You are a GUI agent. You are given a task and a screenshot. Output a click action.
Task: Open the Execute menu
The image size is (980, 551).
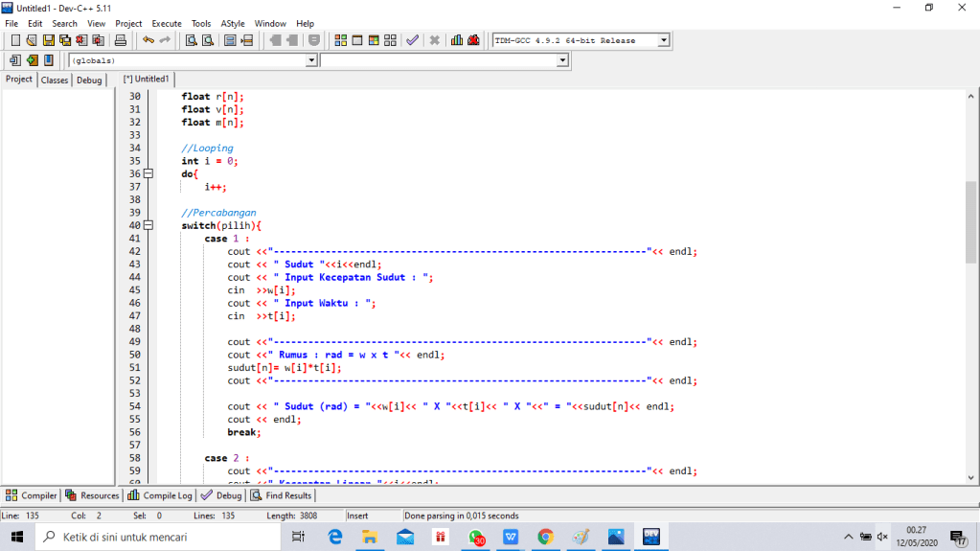point(166,23)
